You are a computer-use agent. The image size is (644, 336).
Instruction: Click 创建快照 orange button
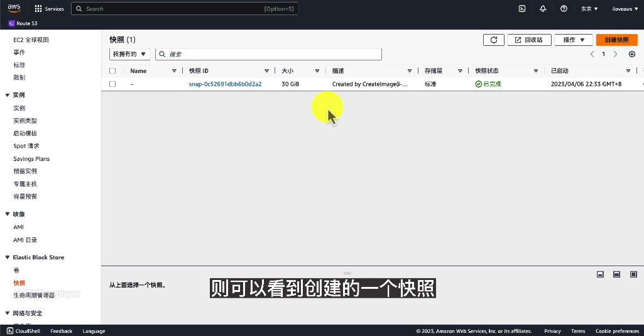pos(616,40)
